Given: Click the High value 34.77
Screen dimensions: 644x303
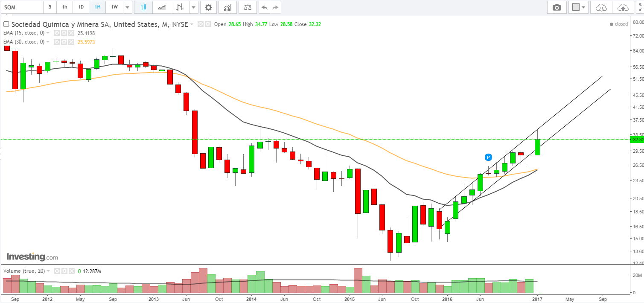Looking at the screenshot, I should (262, 24).
